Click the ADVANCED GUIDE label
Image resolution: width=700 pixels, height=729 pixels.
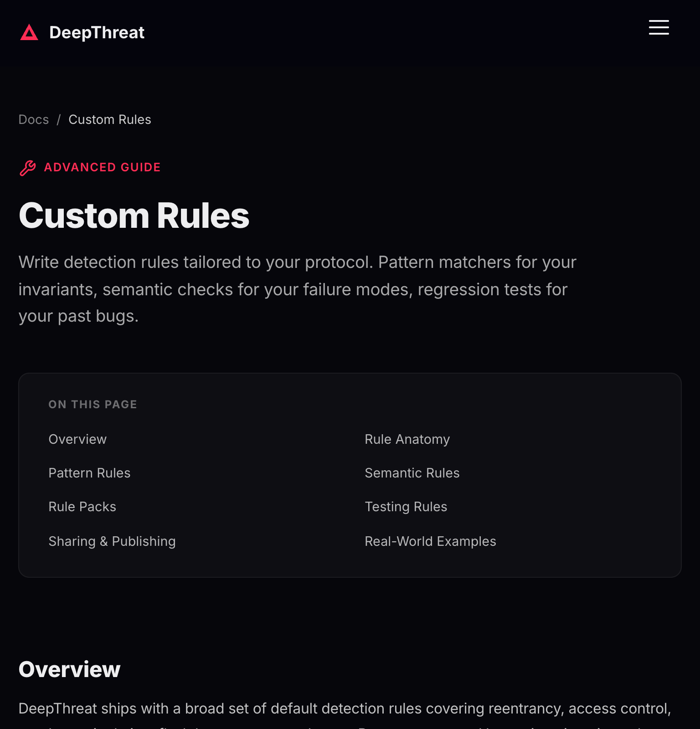(102, 167)
